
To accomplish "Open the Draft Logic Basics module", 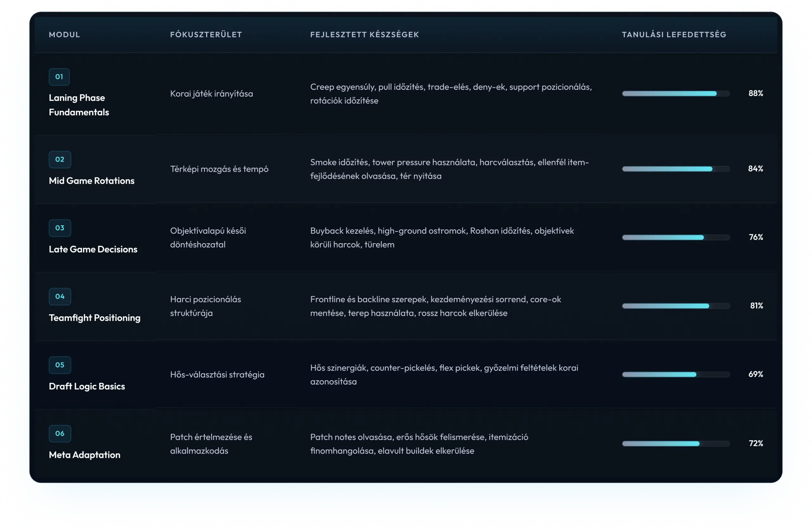I will [87, 386].
